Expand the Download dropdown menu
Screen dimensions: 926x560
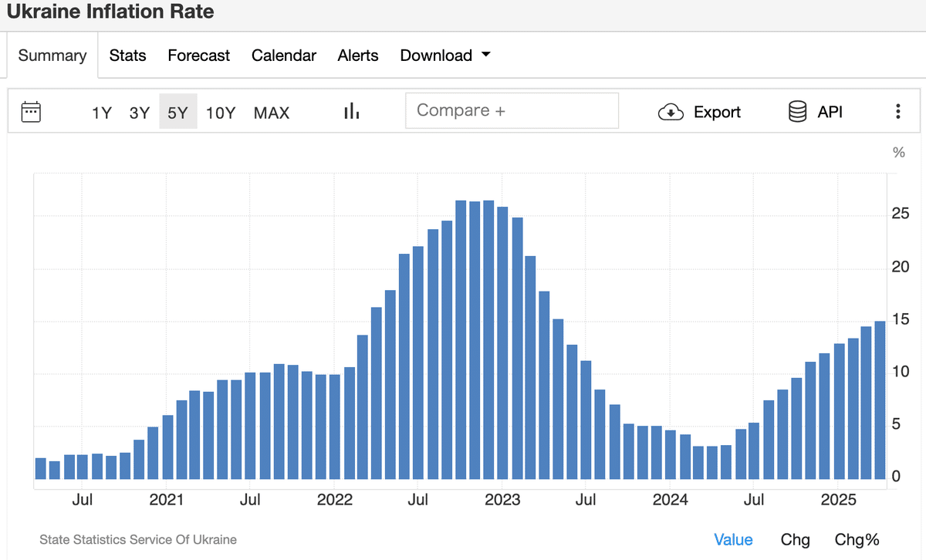tap(445, 56)
